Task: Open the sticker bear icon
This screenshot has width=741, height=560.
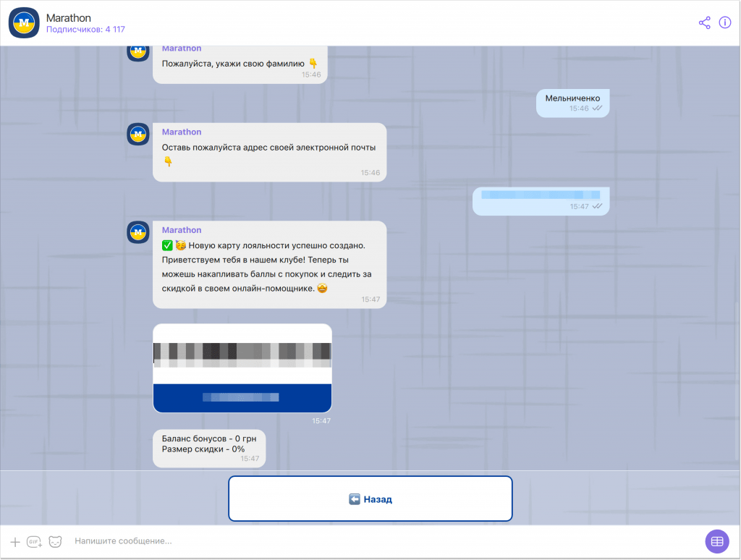Action: point(55,542)
